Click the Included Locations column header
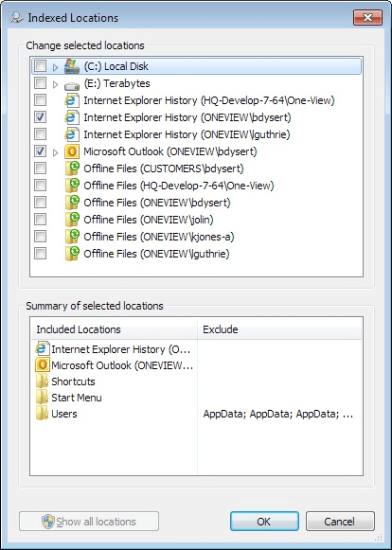The image size is (392, 550). [x=115, y=329]
